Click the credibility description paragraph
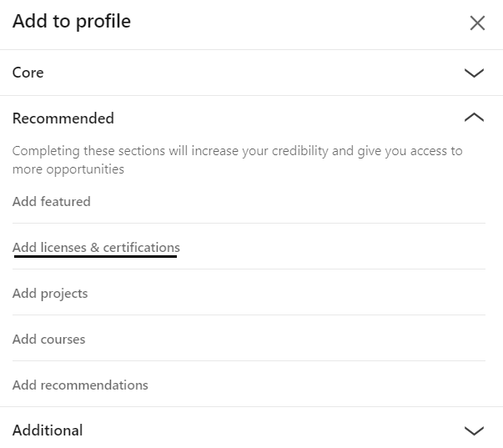Image resolution: width=503 pixels, height=448 pixels. click(x=237, y=152)
